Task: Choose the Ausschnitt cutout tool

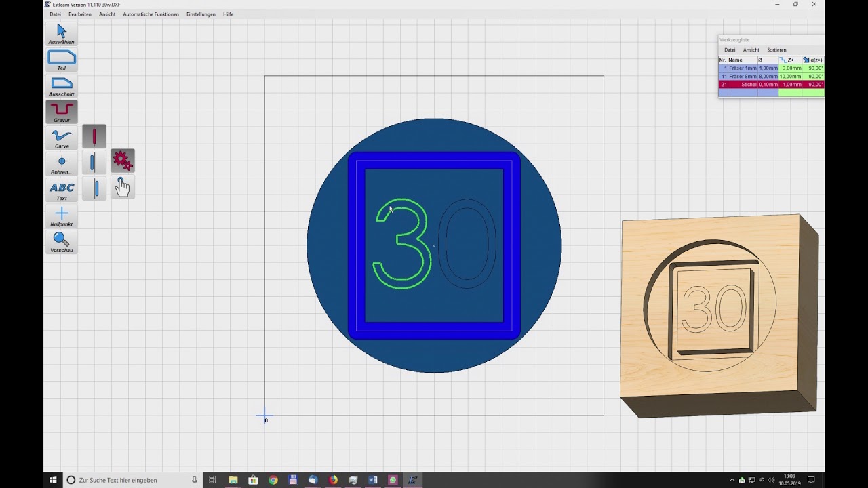Action: pos(62,86)
